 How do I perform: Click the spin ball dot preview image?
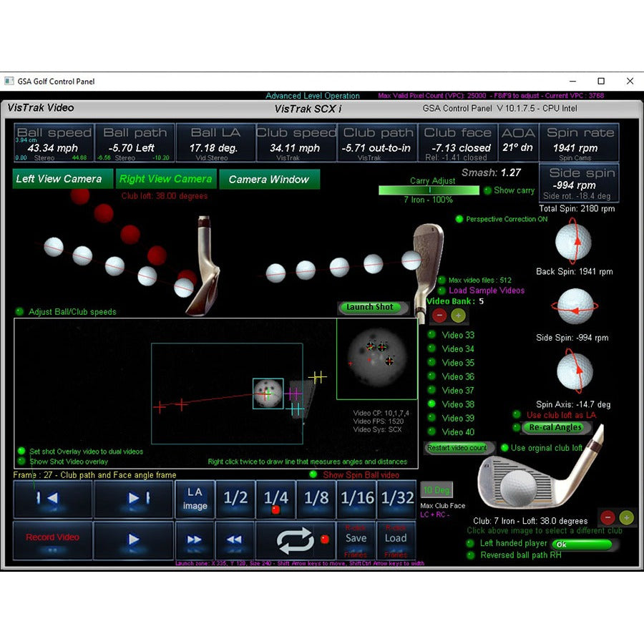tap(376, 358)
